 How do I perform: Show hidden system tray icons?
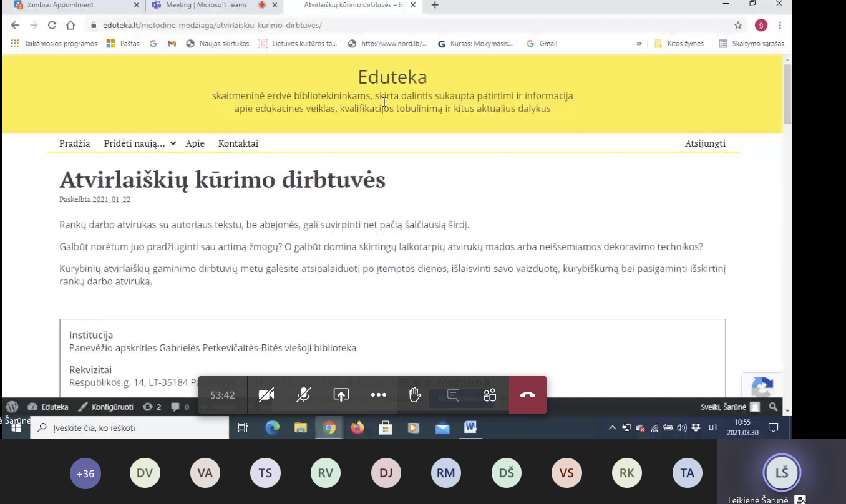tap(612, 428)
